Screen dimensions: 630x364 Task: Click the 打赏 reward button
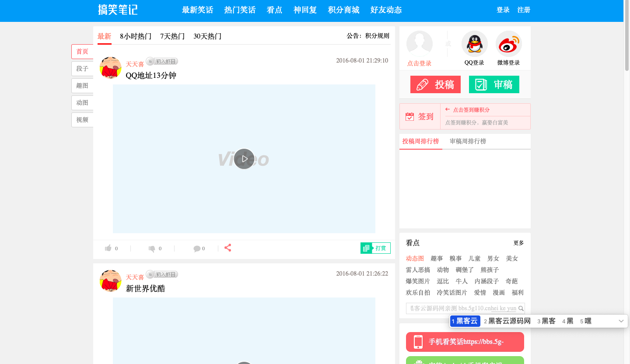point(376,248)
